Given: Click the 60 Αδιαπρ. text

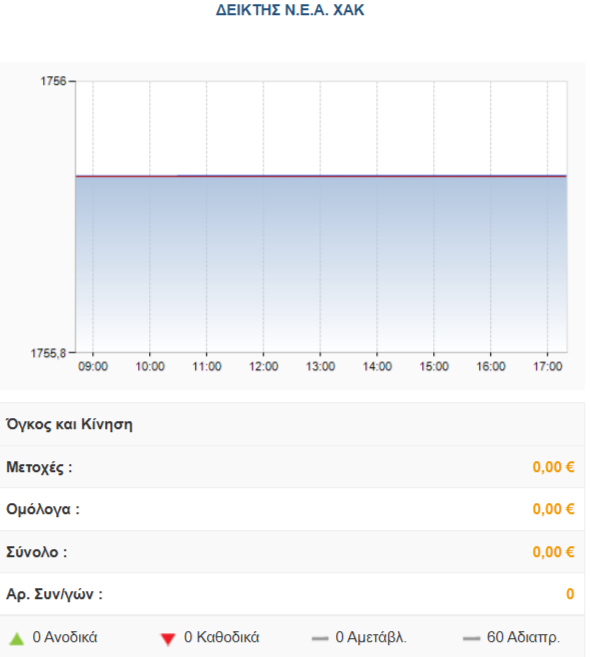Looking at the screenshot, I should [x=523, y=637].
